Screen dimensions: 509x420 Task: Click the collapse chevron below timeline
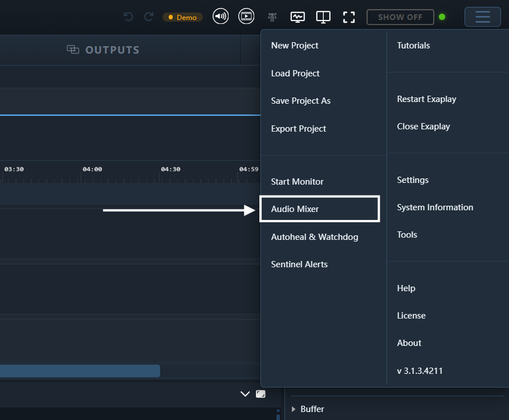coord(245,394)
